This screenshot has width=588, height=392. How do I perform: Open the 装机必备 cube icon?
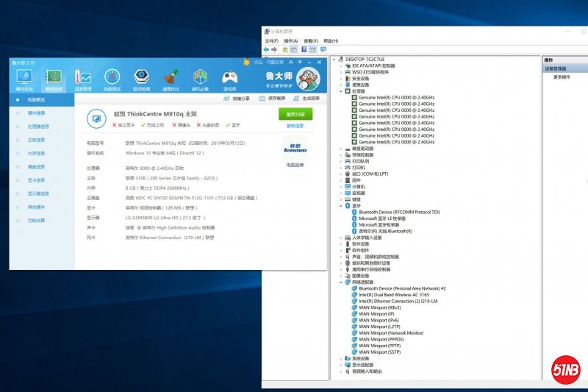pyautogui.click(x=200, y=79)
